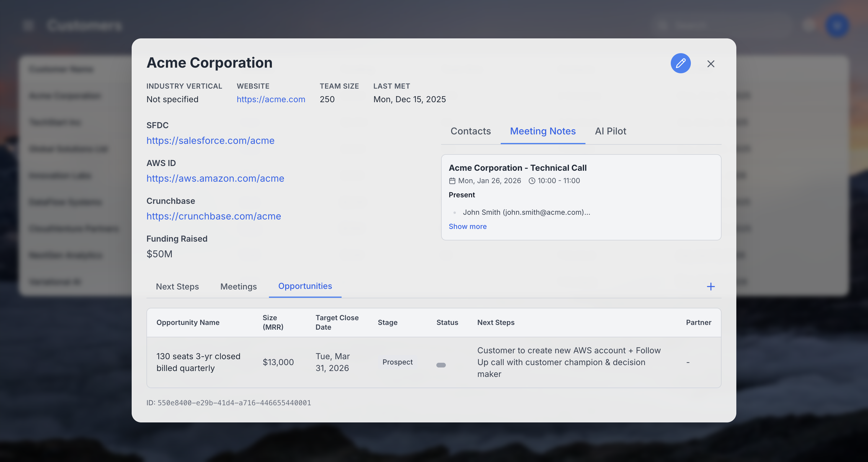Screen dimensions: 868x462
Task: Open the SFDC Salesforce link
Action: [x=210, y=141]
